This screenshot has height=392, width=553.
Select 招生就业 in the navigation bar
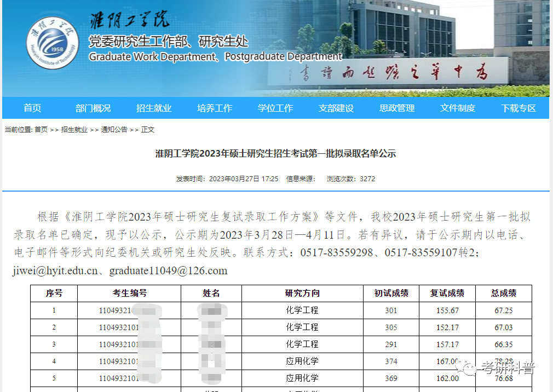tap(154, 108)
